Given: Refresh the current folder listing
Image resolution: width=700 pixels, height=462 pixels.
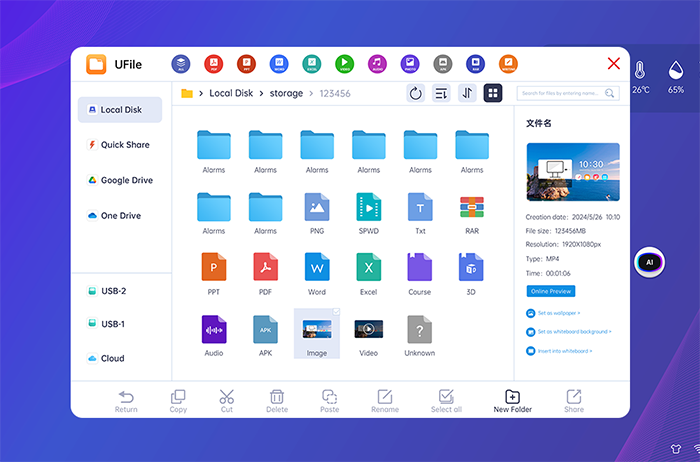Looking at the screenshot, I should 416,93.
